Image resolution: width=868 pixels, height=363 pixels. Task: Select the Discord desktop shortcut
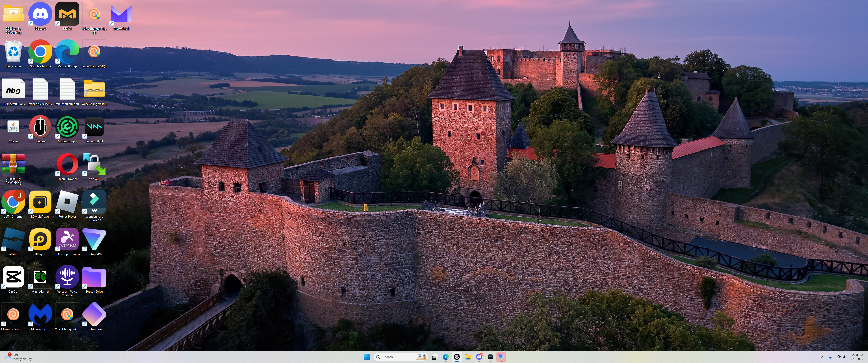(x=40, y=14)
